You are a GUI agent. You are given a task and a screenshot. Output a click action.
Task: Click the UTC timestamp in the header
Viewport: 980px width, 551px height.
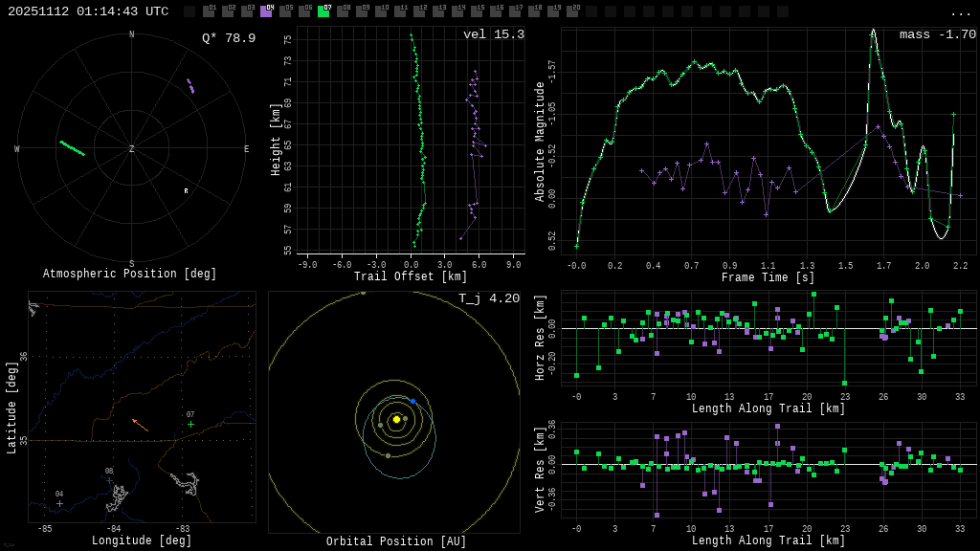coord(88,11)
